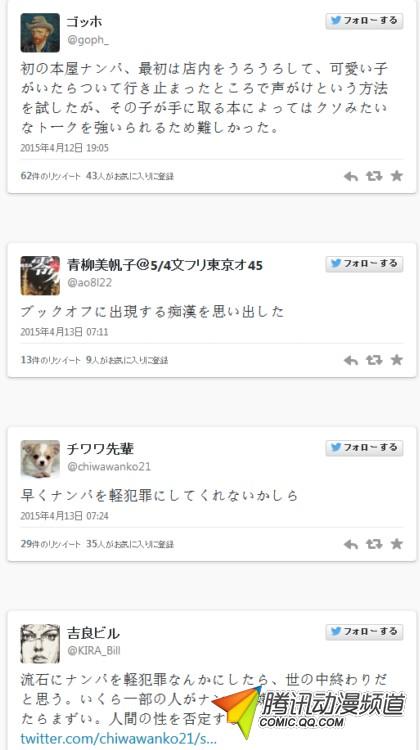
Task: Open the twitter.com/chiwawanko21 link
Action: point(119,738)
